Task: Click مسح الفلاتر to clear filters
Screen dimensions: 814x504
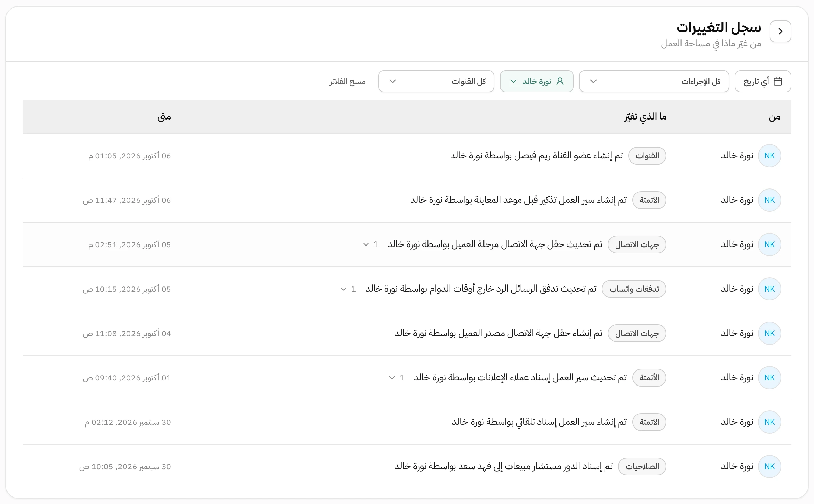Action: [x=347, y=81]
